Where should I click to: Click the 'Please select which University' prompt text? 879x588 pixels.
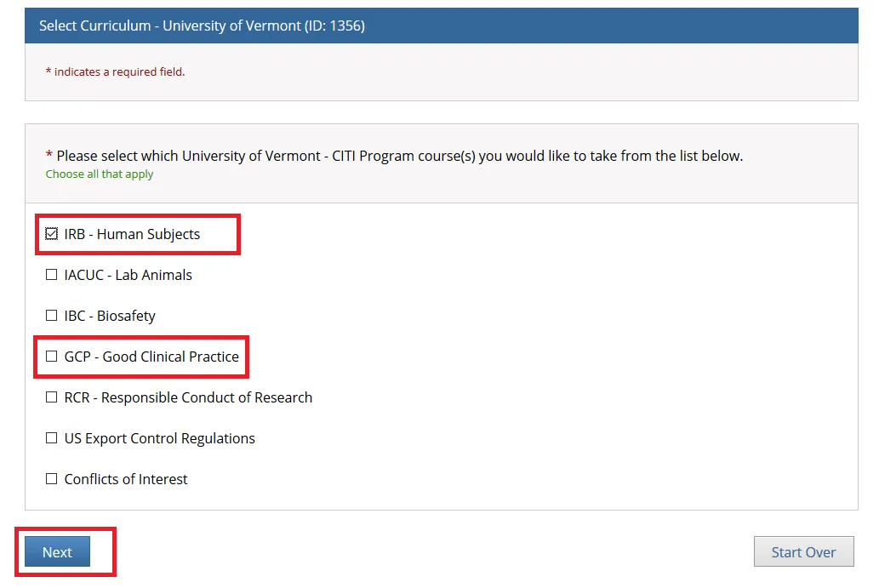(x=400, y=156)
